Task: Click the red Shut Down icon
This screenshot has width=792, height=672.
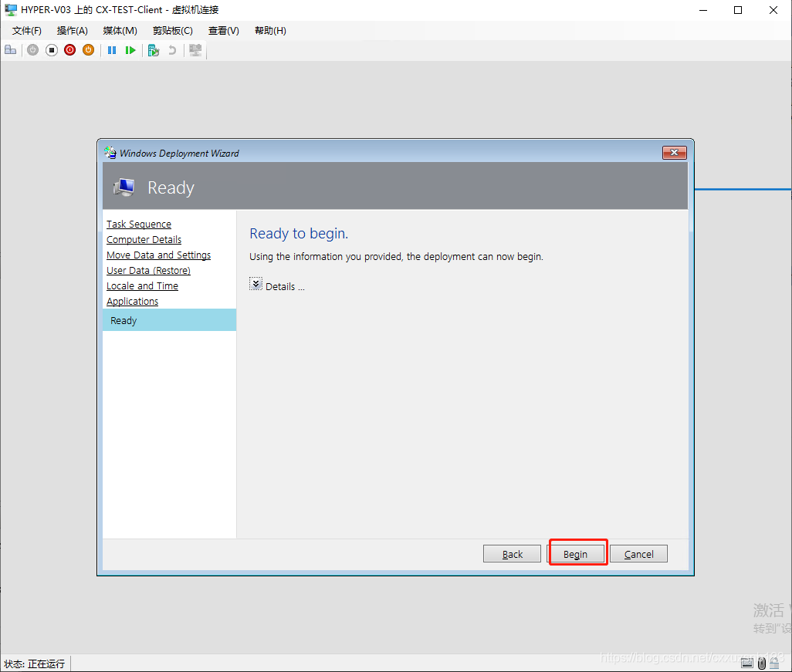Action: tap(69, 50)
